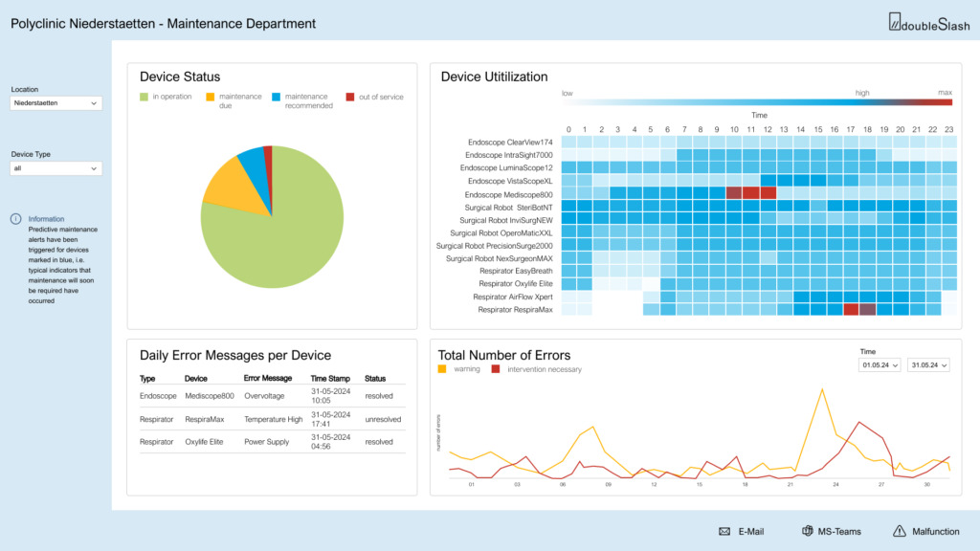Open the Device Type dropdown set to all
This screenshot has width=980, height=551.
(x=56, y=168)
